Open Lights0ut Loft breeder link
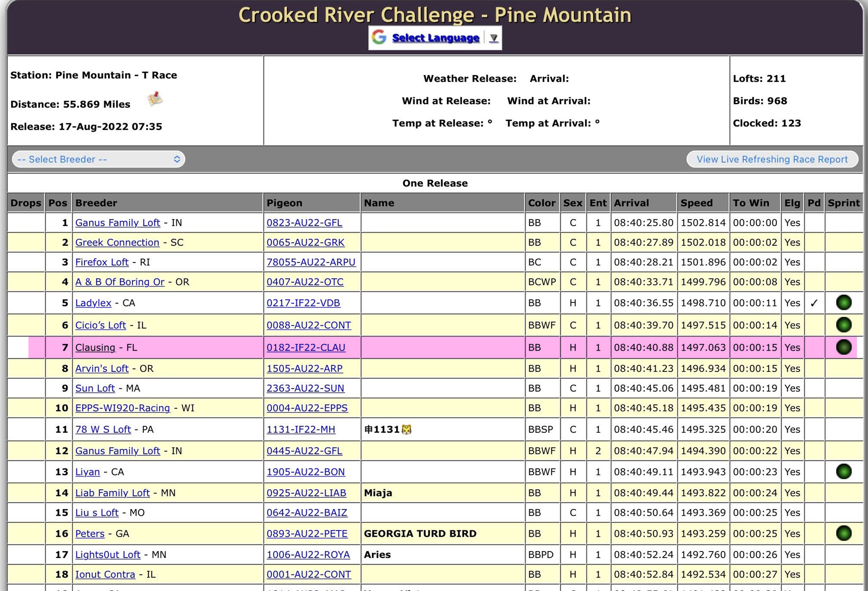 (108, 555)
